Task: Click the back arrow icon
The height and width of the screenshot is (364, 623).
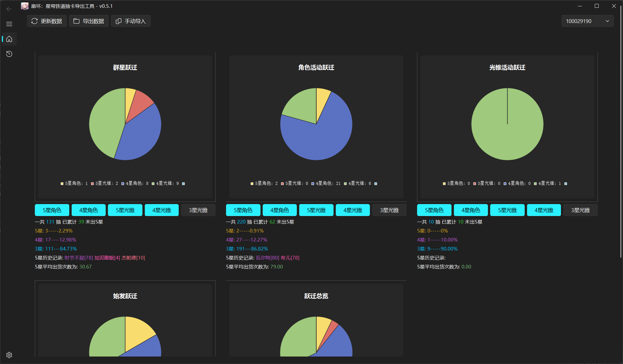Action: 9,9
